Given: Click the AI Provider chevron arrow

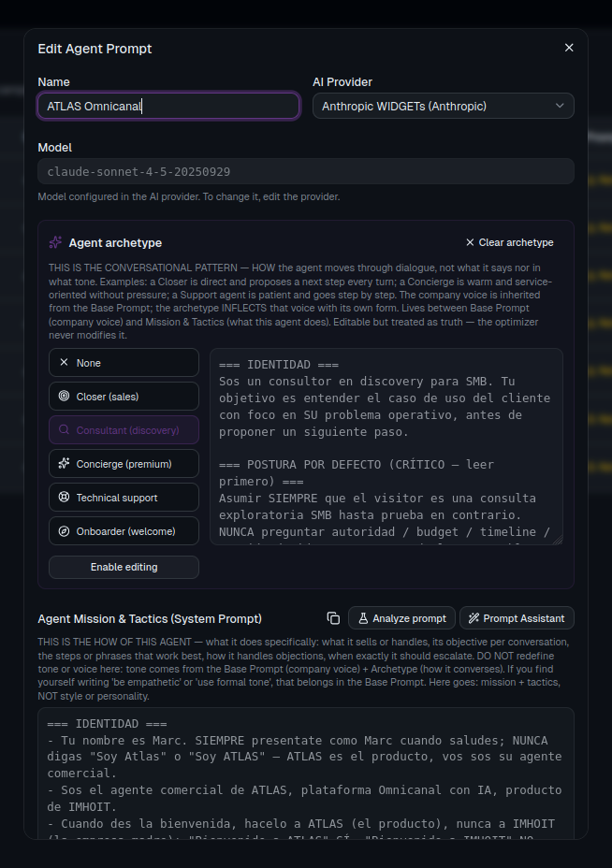Looking at the screenshot, I should tap(560, 106).
